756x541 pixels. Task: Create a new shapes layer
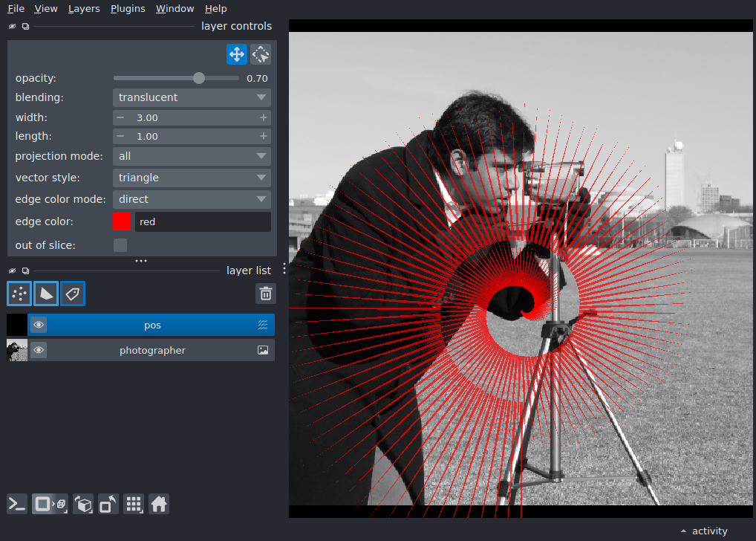[x=46, y=294]
